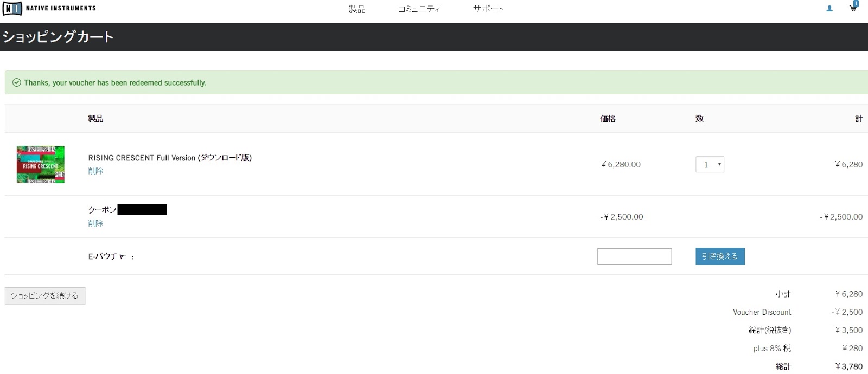The width and height of the screenshot is (868, 374).
Task: Click the voucher redeemed success message
Action: click(115, 83)
